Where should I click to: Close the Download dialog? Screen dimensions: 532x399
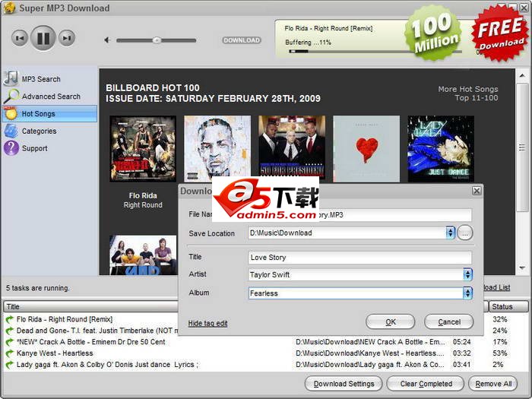click(477, 191)
